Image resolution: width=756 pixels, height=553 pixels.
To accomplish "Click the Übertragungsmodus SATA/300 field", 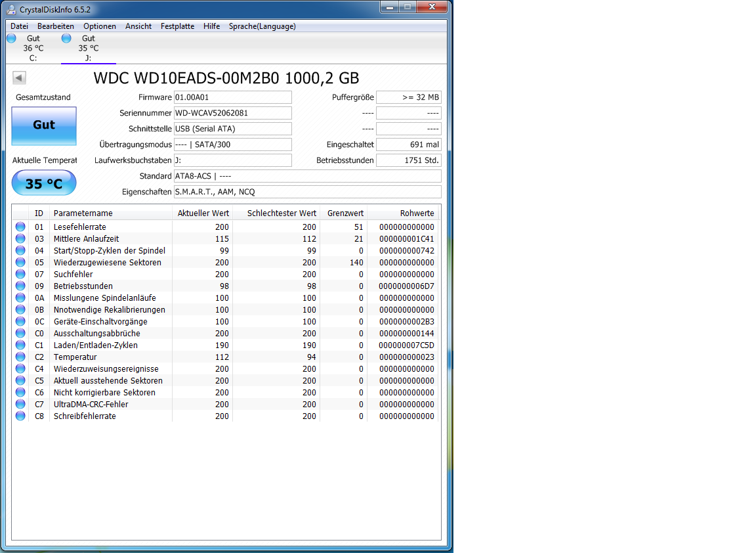I will point(232,144).
